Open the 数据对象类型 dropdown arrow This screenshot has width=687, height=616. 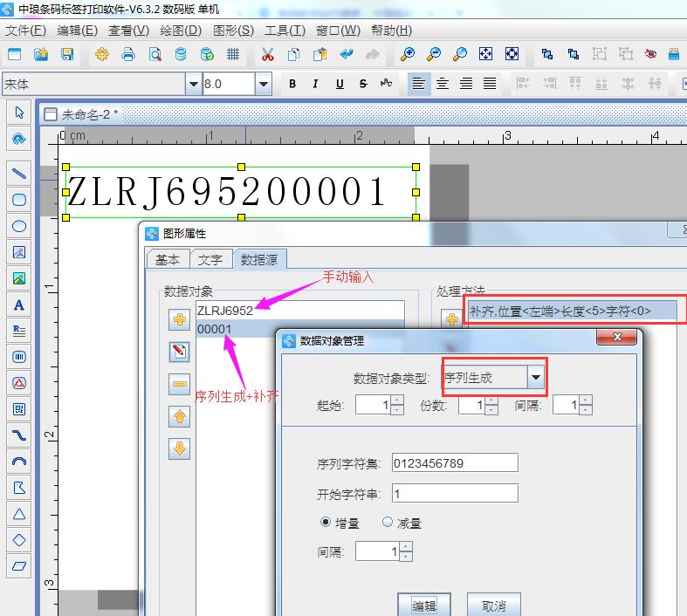tap(535, 377)
